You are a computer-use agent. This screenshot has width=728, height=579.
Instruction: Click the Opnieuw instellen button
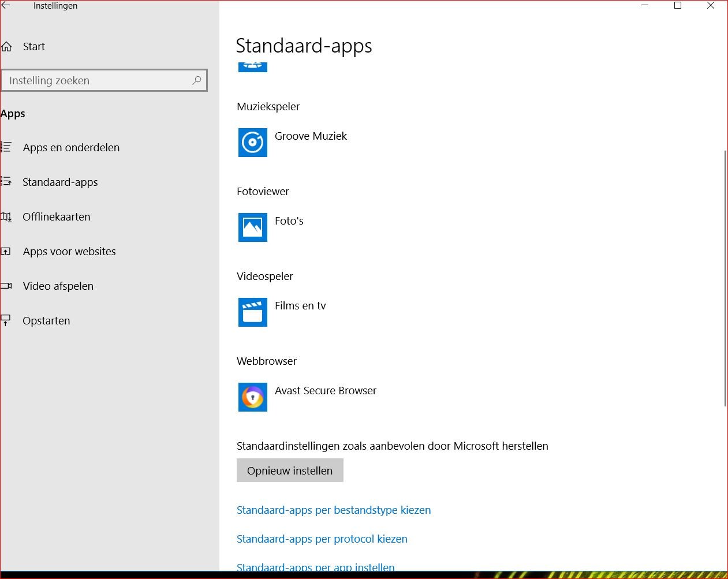pyautogui.click(x=290, y=470)
